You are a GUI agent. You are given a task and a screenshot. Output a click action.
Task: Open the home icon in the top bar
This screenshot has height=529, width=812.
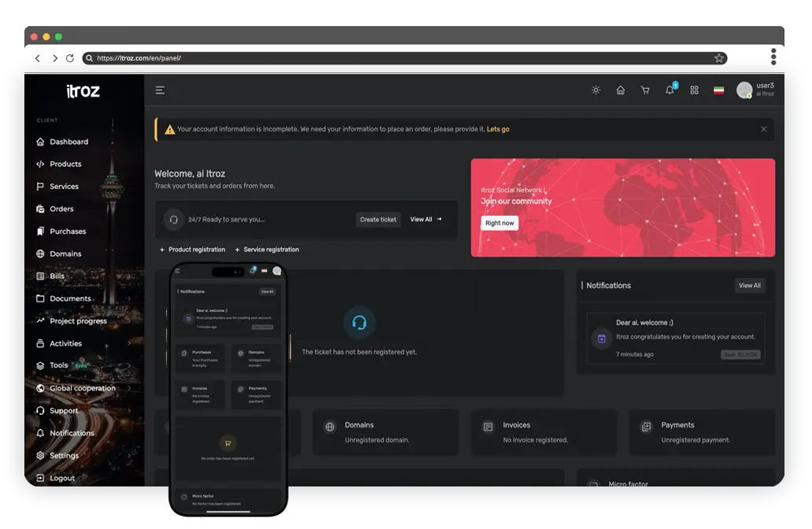point(620,91)
